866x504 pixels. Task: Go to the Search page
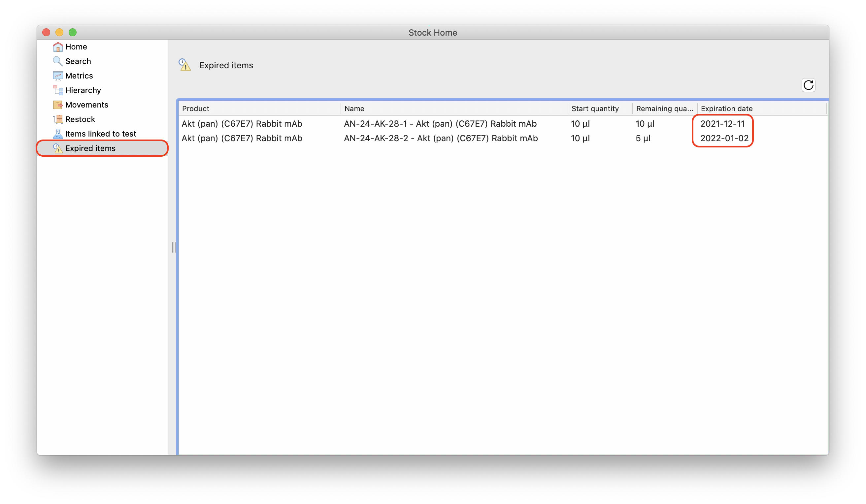click(78, 61)
